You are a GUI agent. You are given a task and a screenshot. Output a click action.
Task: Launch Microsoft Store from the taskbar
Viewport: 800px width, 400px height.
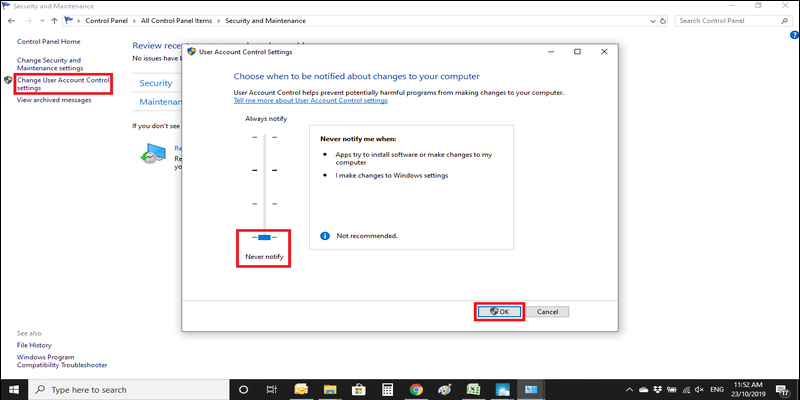(359, 389)
